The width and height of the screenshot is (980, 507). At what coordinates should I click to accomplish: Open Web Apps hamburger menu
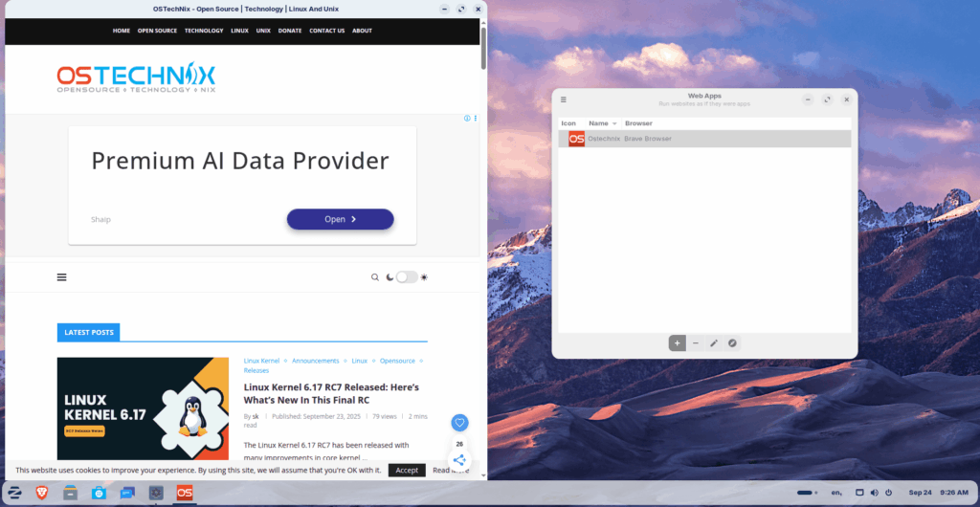point(563,99)
